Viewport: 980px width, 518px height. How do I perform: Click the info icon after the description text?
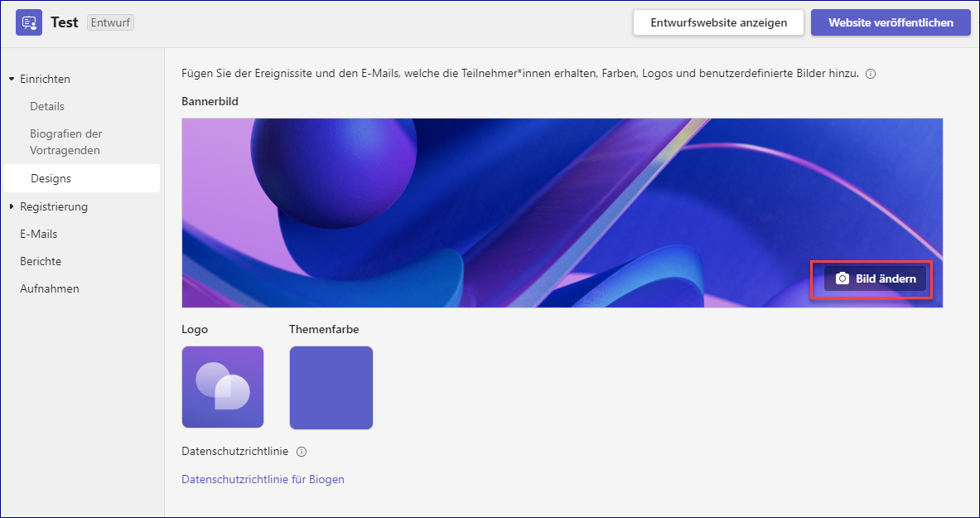click(871, 74)
